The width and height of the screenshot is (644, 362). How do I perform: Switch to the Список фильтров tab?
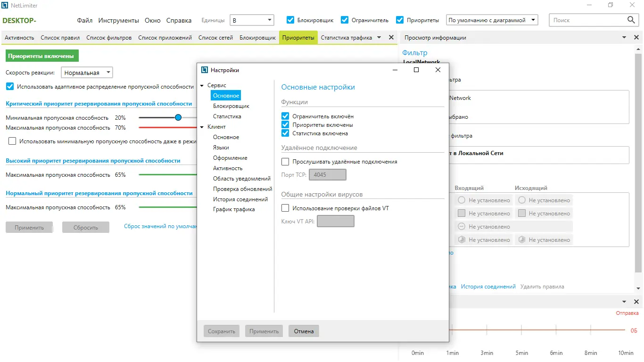click(109, 38)
